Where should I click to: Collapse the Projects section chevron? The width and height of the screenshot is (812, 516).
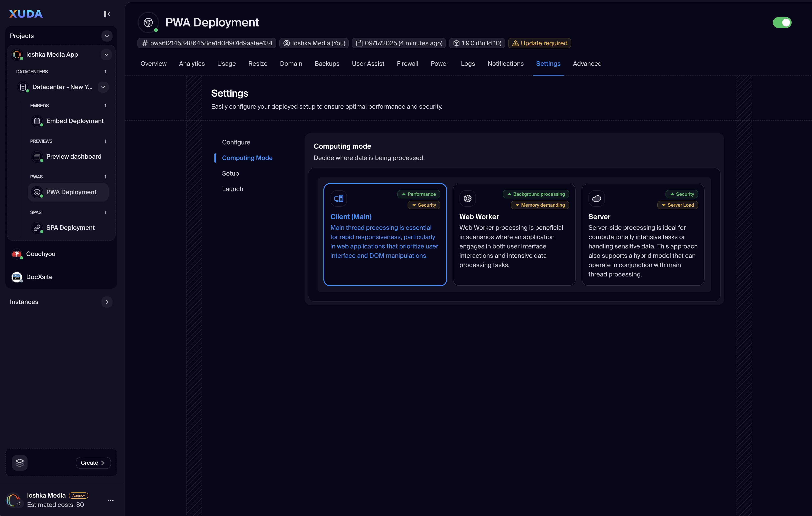coord(107,36)
